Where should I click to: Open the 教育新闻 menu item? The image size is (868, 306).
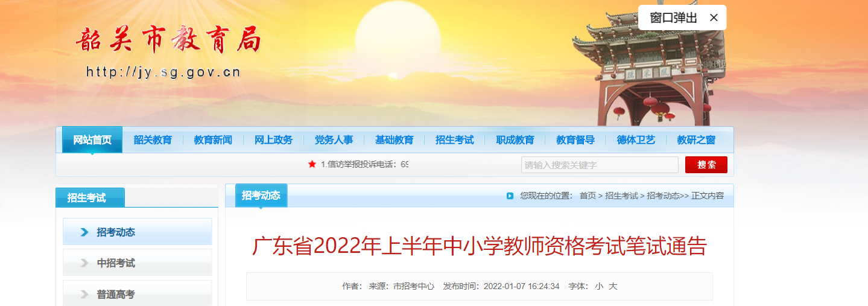pyautogui.click(x=213, y=140)
